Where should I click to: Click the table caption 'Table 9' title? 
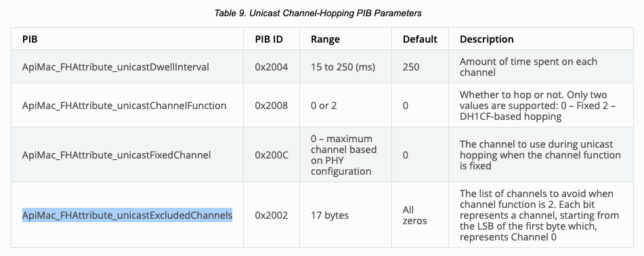point(318,13)
